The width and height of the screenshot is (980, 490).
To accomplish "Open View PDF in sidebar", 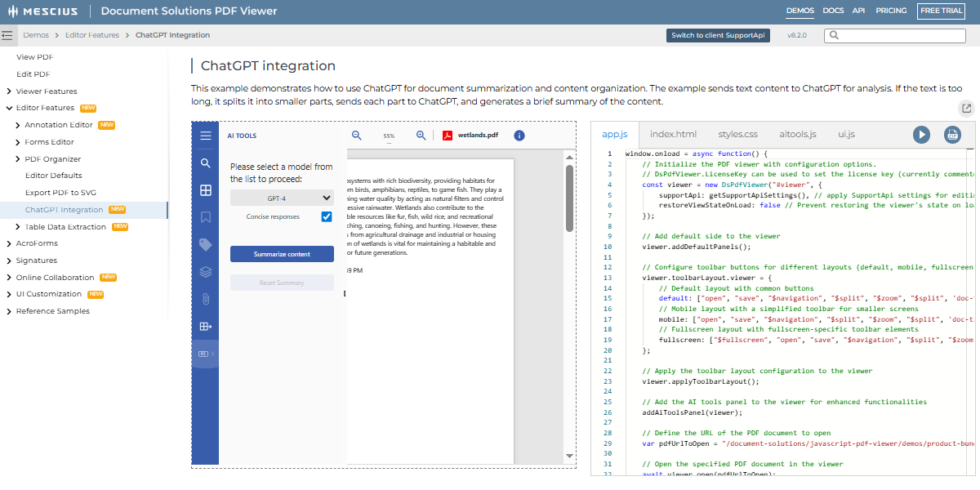I will coord(35,57).
